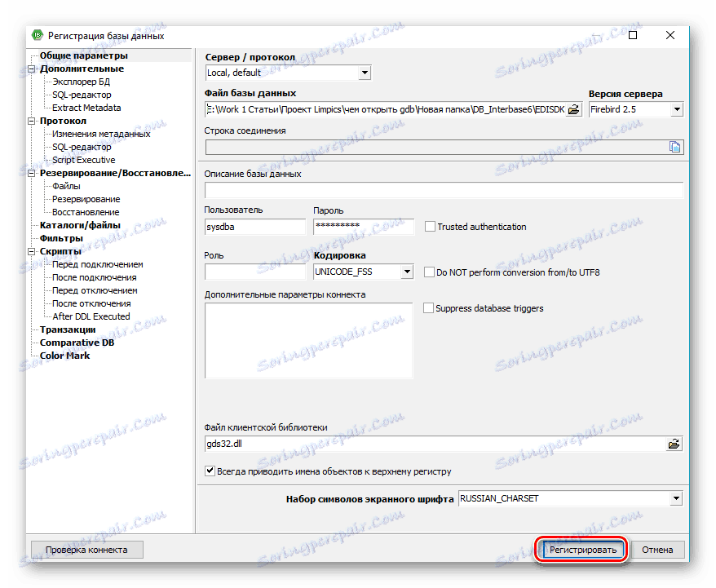The width and height of the screenshot is (716, 588).
Task: Open SQL-редактор under Протокол
Action: tap(82, 147)
